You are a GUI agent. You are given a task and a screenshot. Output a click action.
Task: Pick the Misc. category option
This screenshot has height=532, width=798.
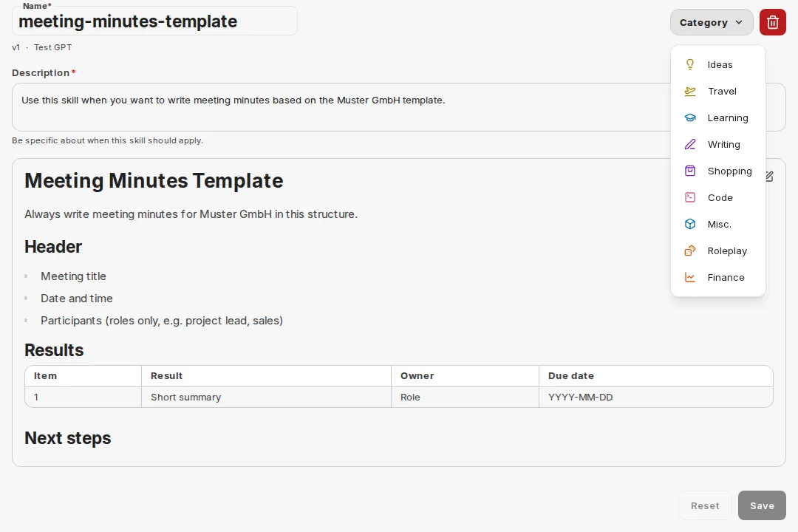click(x=718, y=224)
